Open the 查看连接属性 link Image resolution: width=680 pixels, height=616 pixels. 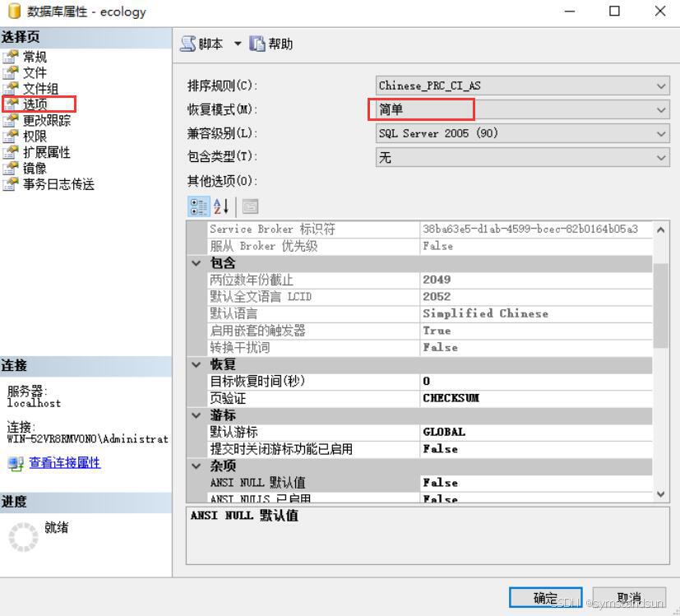pyautogui.click(x=65, y=463)
